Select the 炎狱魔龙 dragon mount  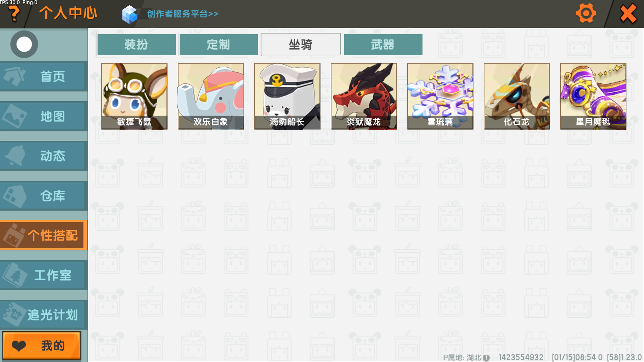364,97
